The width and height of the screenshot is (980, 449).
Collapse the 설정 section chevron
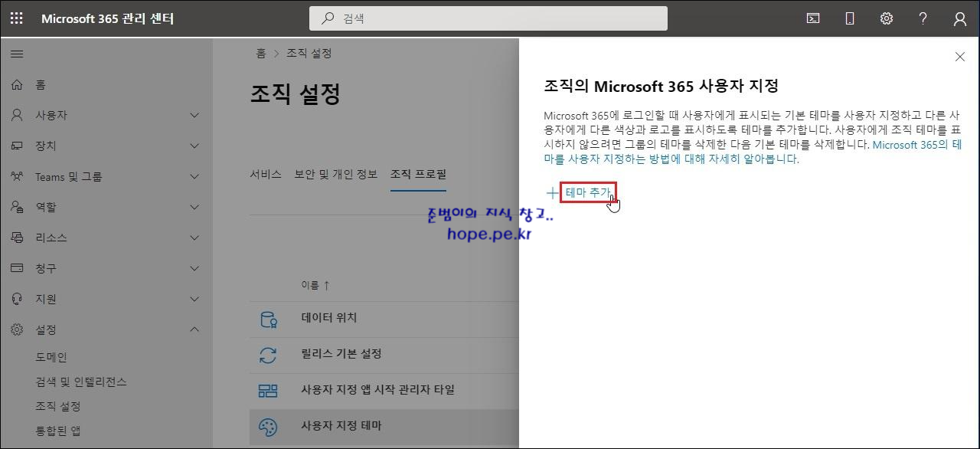coord(194,329)
